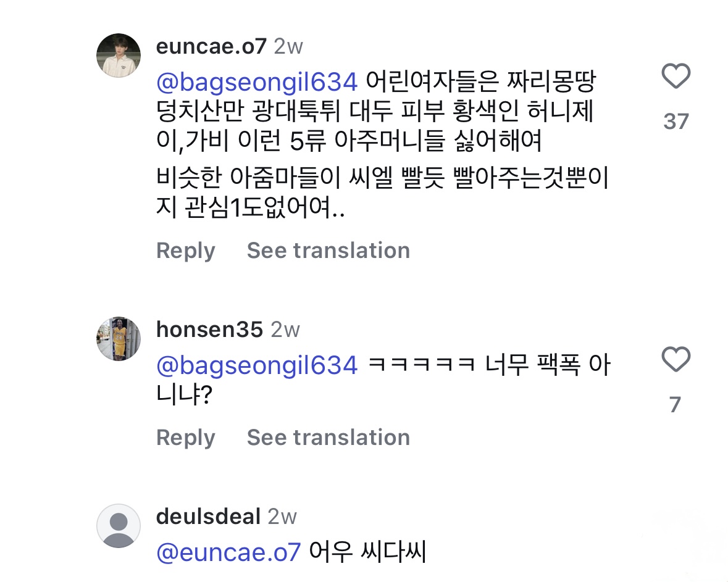
Task: See translation of honsen35's comment
Action: [328, 438]
